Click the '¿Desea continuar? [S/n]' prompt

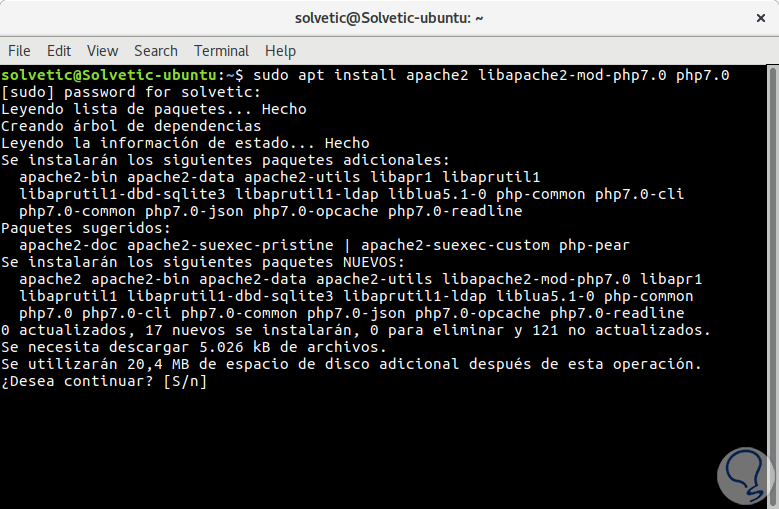point(104,381)
